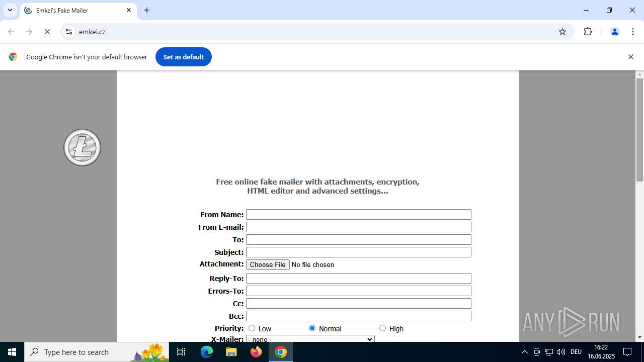
Task: Launch Firefox from taskbar
Action: click(256, 352)
